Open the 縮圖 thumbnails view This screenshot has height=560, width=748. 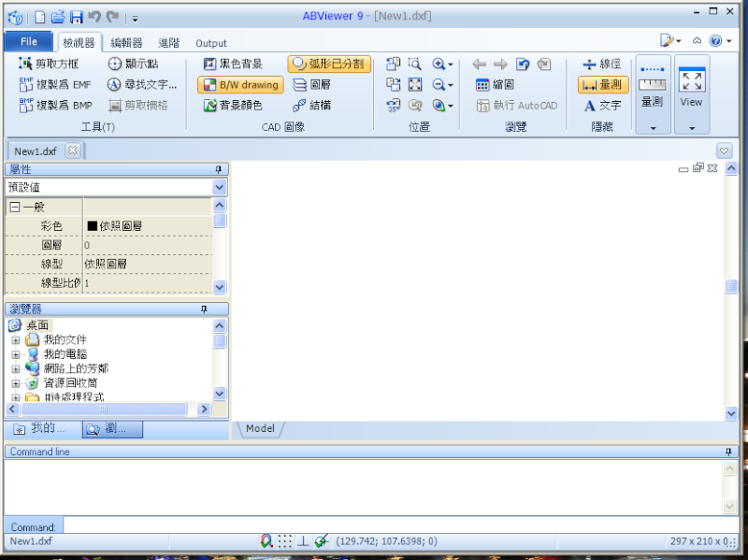pyautogui.click(x=496, y=85)
